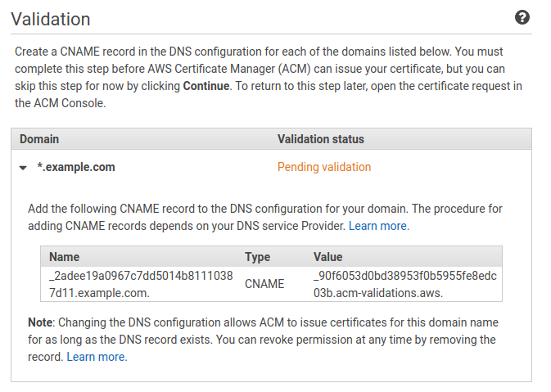Open Learn more about adding CNAME records

click(379, 226)
